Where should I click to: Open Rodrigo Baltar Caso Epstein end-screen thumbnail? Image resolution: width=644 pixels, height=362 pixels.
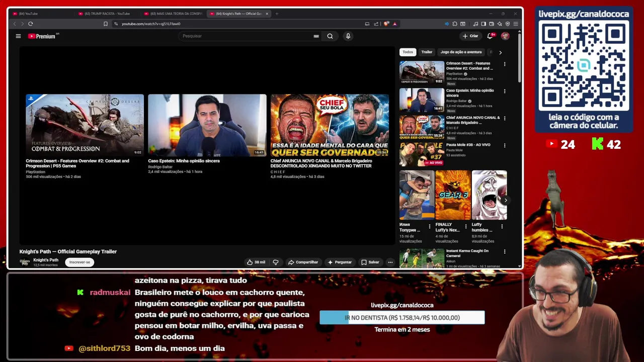(x=207, y=125)
